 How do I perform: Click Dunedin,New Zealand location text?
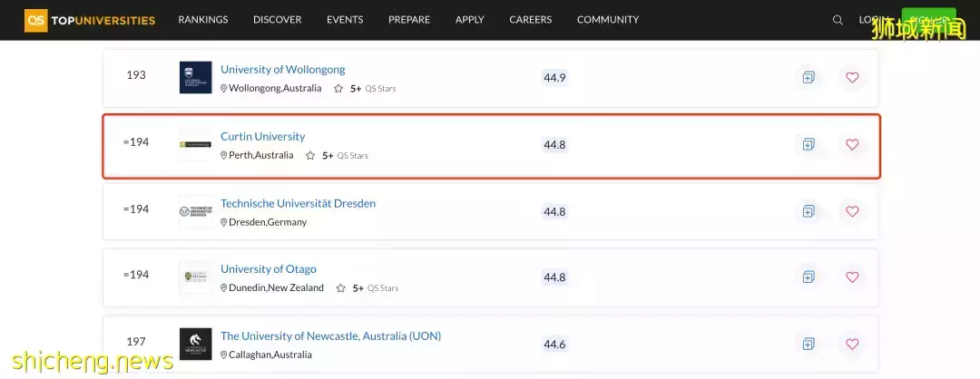[x=276, y=287]
